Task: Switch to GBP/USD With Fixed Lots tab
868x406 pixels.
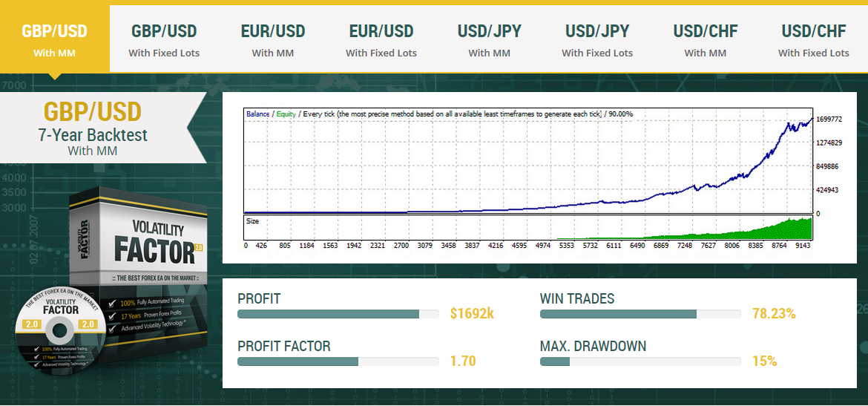Action: [x=164, y=39]
